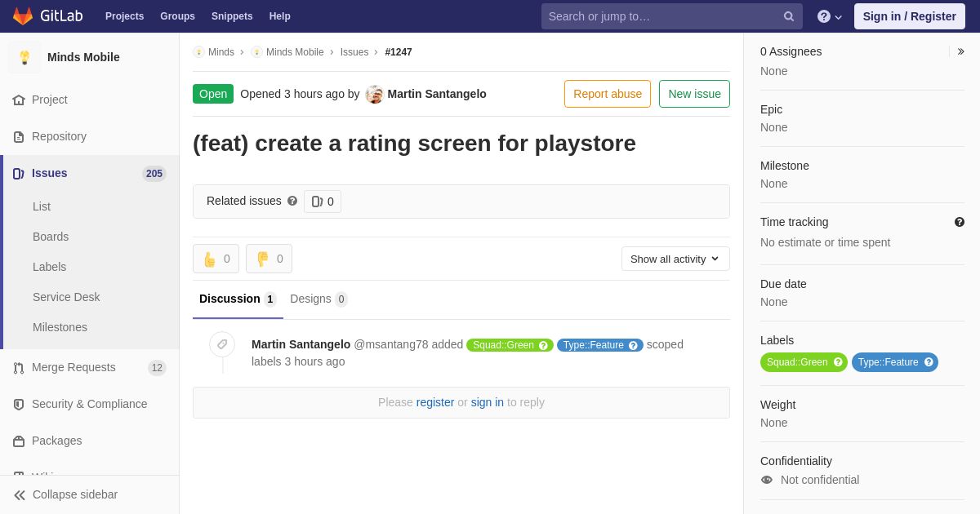Open the Groups menu
This screenshot has height=514, width=980.
pyautogui.click(x=177, y=16)
